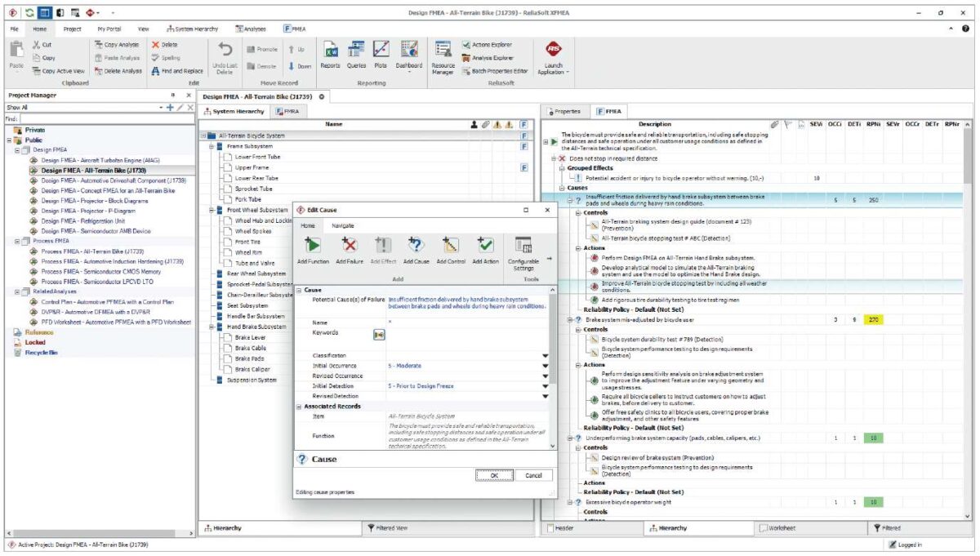Screen dimensions: 980x556
Task: Click the red Delete command
Action: pyautogui.click(x=164, y=45)
